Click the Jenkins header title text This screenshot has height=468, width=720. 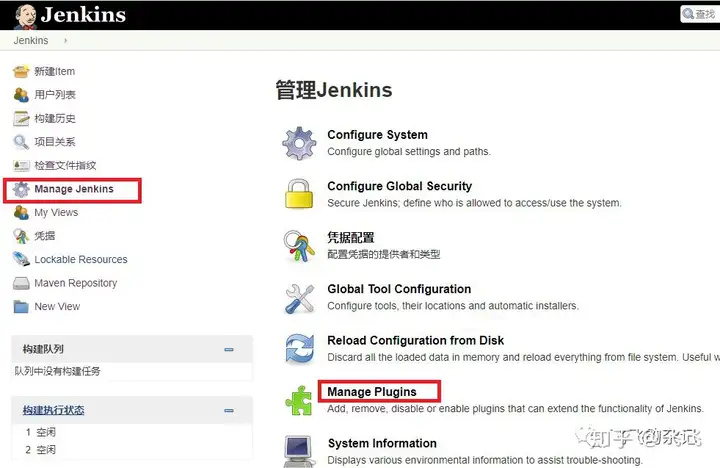click(84, 15)
